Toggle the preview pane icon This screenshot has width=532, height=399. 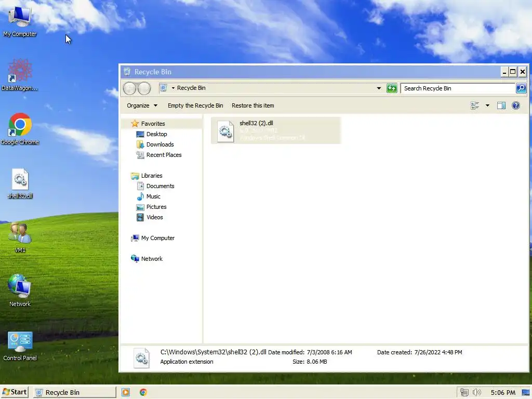pos(501,105)
